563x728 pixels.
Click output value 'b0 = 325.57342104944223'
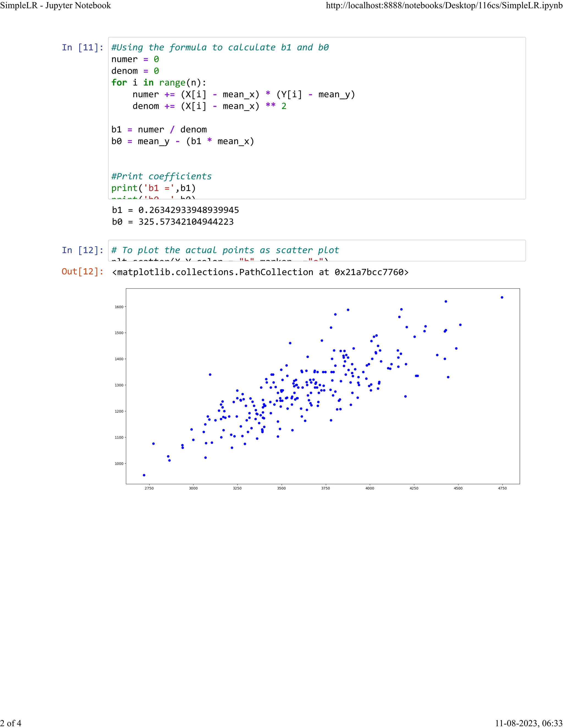coord(173,222)
